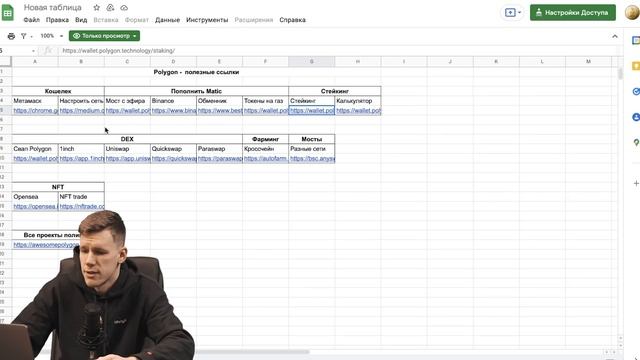Select the Polygon - полезные ссылки title cell
Image resolution: width=640 pixels, height=360 pixels.
pyautogui.click(x=196, y=72)
